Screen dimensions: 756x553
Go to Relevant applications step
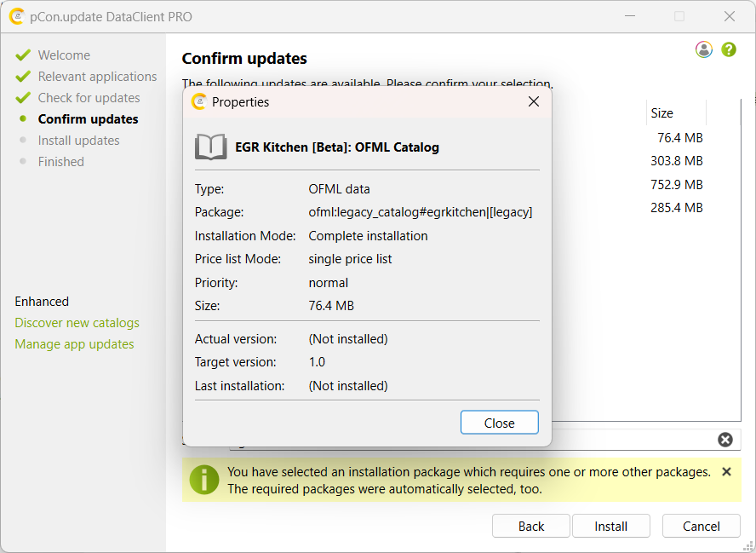coord(97,77)
